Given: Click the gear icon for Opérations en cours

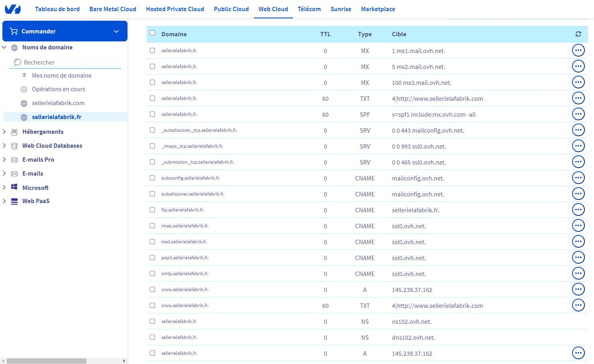Looking at the screenshot, I should (x=24, y=90).
